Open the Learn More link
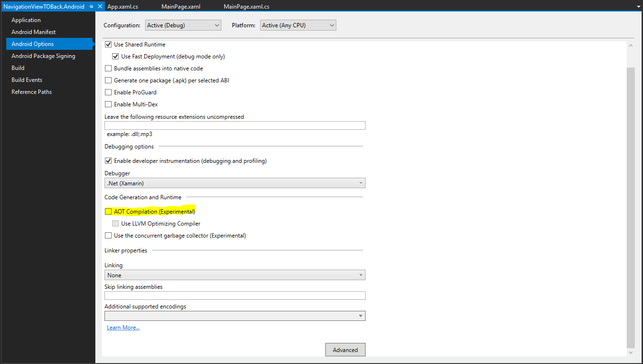 (123, 328)
